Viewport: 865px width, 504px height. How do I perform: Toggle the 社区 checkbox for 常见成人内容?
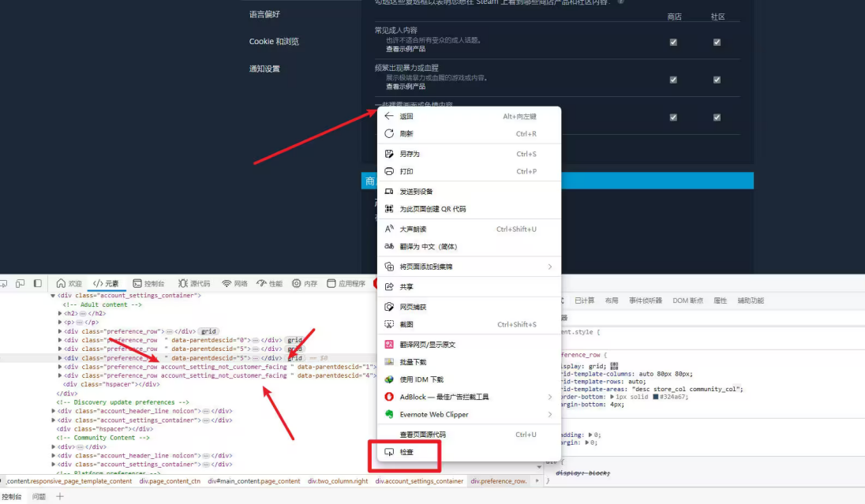click(717, 43)
